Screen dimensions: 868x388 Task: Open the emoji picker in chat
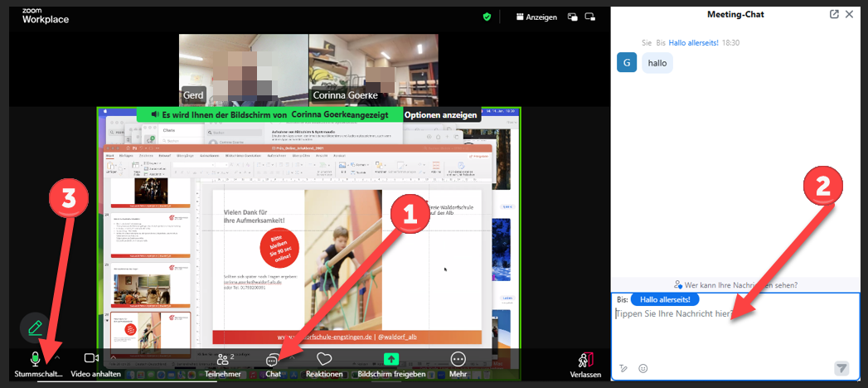(x=643, y=368)
